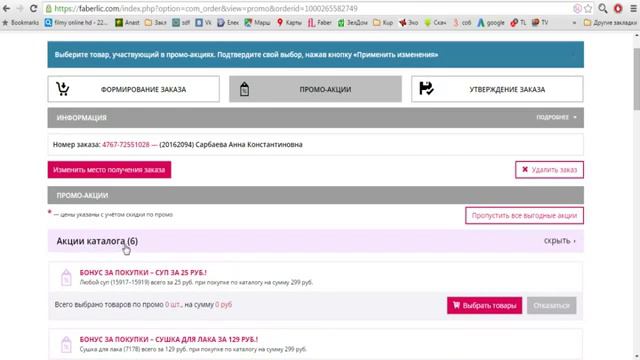Reload the current page
Image resolution: width=640 pixels, height=360 pixels.
coord(33,8)
